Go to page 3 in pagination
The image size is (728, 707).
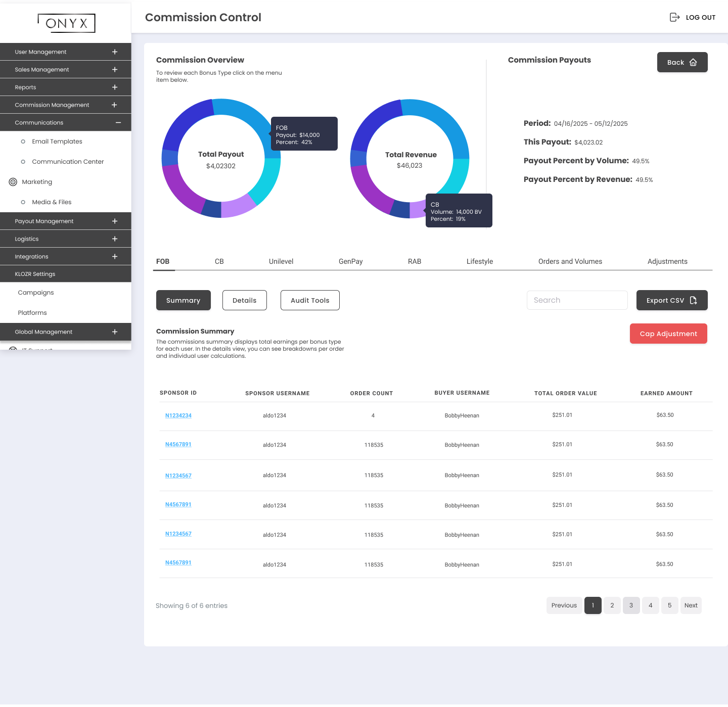(631, 605)
